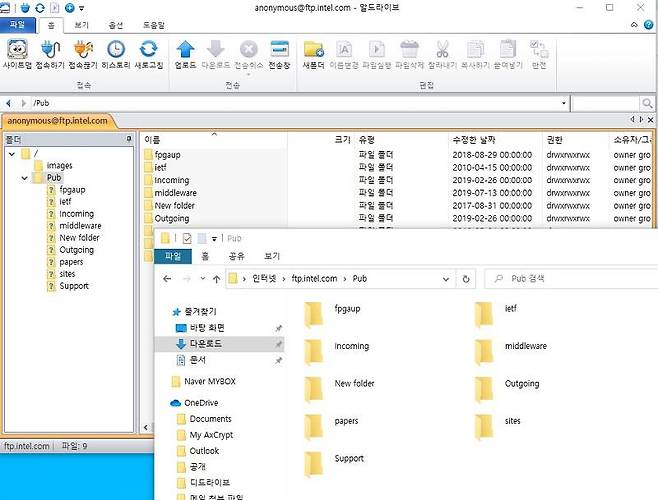Click the magnifier search icon in ALDrive

pyautogui.click(x=647, y=103)
